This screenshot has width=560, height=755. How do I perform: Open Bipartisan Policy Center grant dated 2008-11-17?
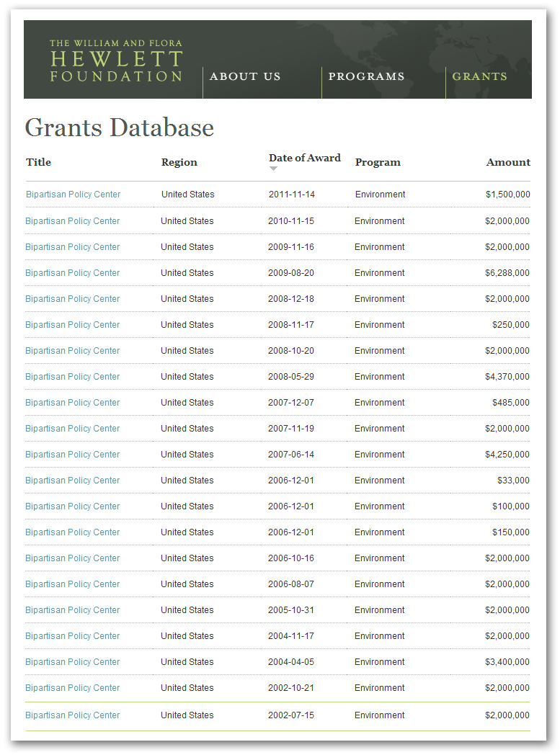point(72,325)
